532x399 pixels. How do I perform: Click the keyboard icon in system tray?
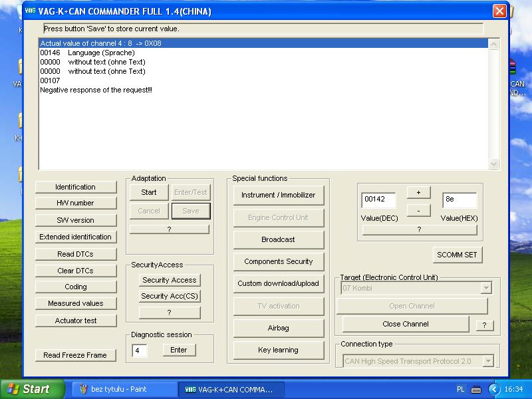click(x=476, y=389)
